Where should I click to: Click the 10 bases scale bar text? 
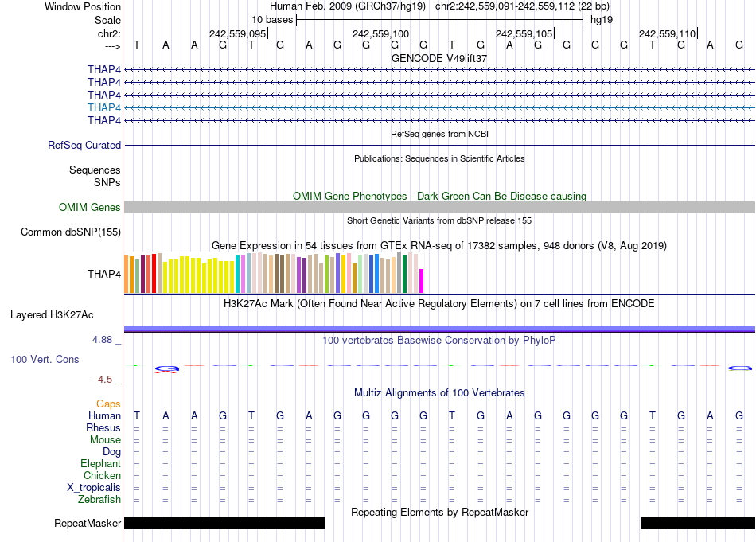click(x=272, y=20)
